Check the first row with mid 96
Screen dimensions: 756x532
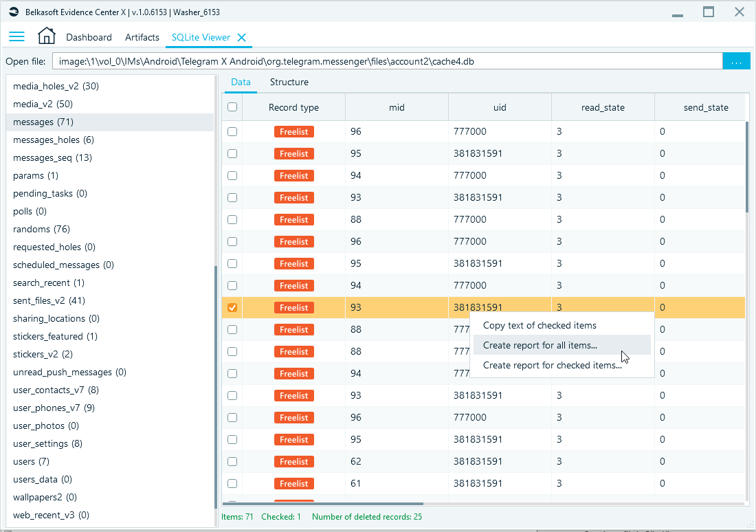pyautogui.click(x=232, y=131)
